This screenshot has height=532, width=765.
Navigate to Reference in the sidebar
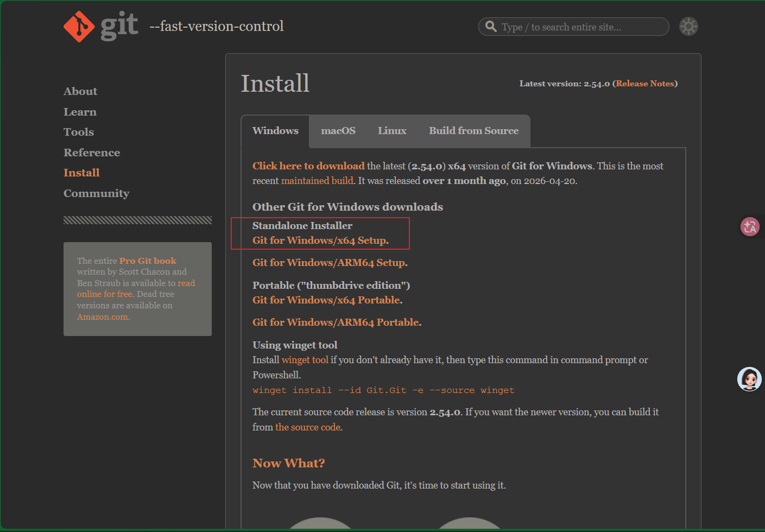pyautogui.click(x=92, y=153)
